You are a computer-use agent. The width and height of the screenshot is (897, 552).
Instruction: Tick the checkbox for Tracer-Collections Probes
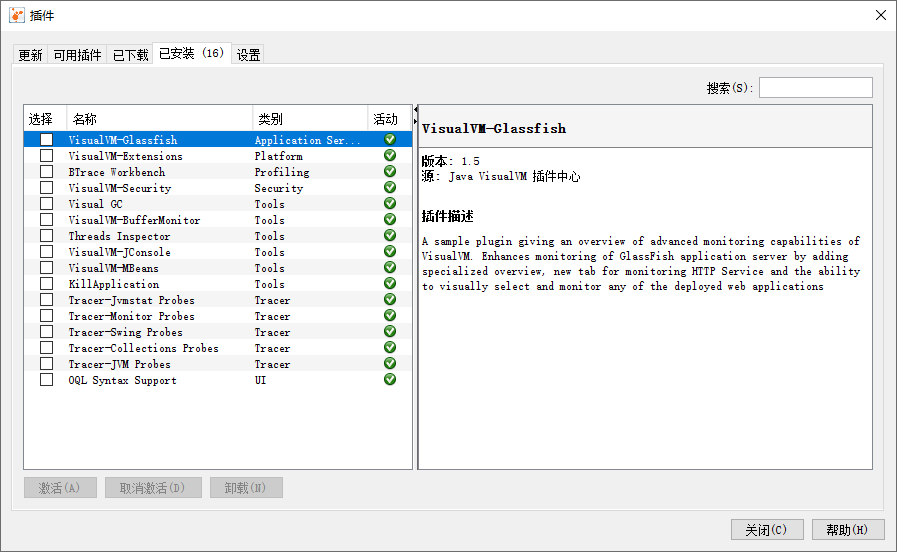tap(46, 348)
